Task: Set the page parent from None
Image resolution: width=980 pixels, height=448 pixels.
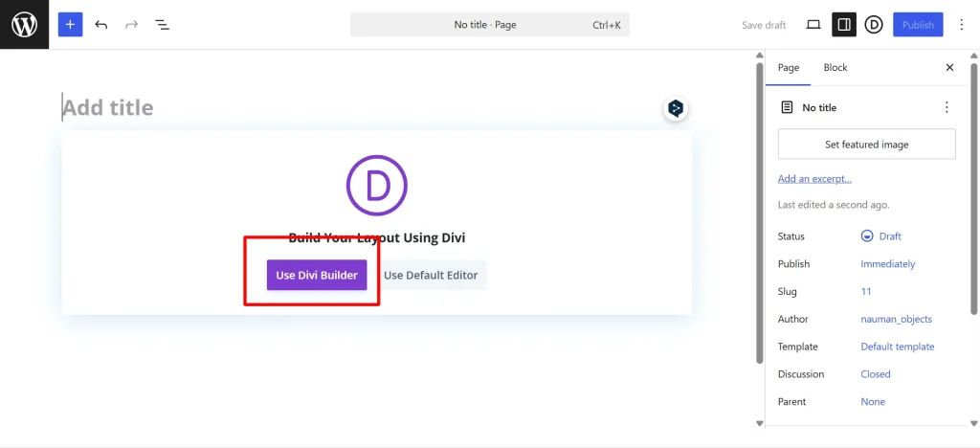Action: pyautogui.click(x=873, y=401)
